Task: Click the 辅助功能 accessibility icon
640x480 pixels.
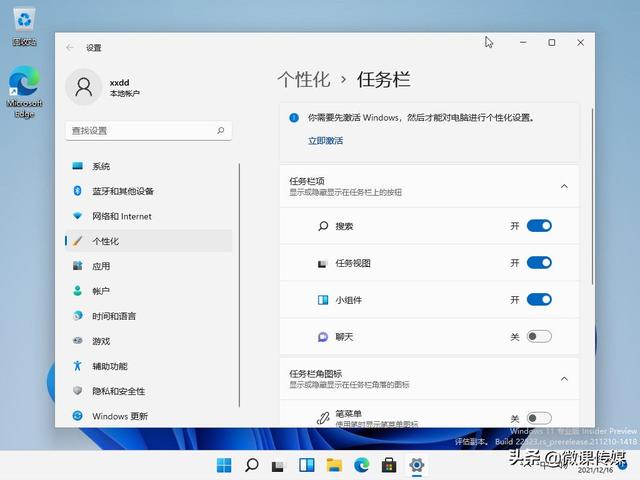Action: [78, 366]
